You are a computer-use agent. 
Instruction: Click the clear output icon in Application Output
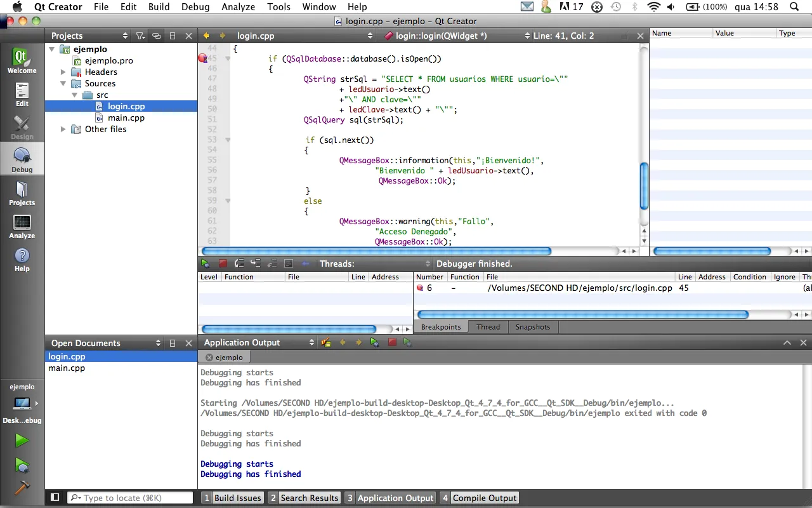coord(326,342)
